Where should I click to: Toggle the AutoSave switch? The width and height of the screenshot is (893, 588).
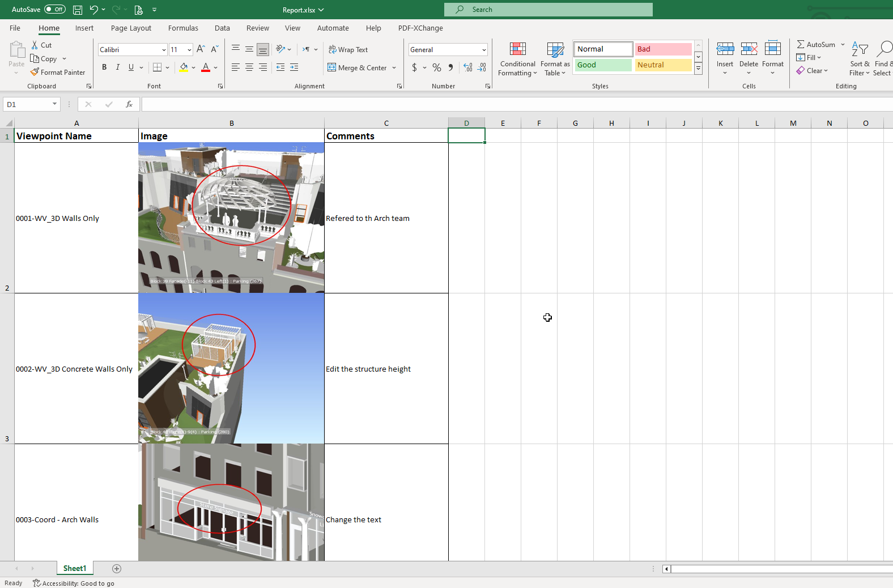click(55, 10)
